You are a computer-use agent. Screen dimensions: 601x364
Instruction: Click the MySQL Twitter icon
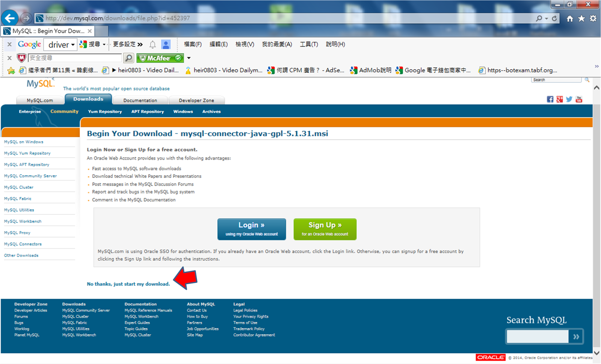[569, 99]
